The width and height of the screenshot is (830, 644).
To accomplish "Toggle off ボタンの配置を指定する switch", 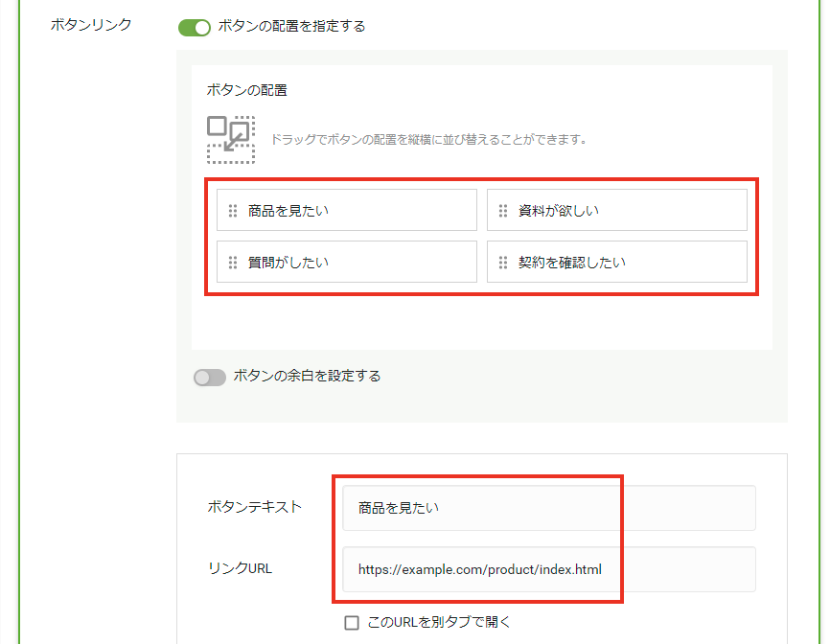I will point(195,27).
